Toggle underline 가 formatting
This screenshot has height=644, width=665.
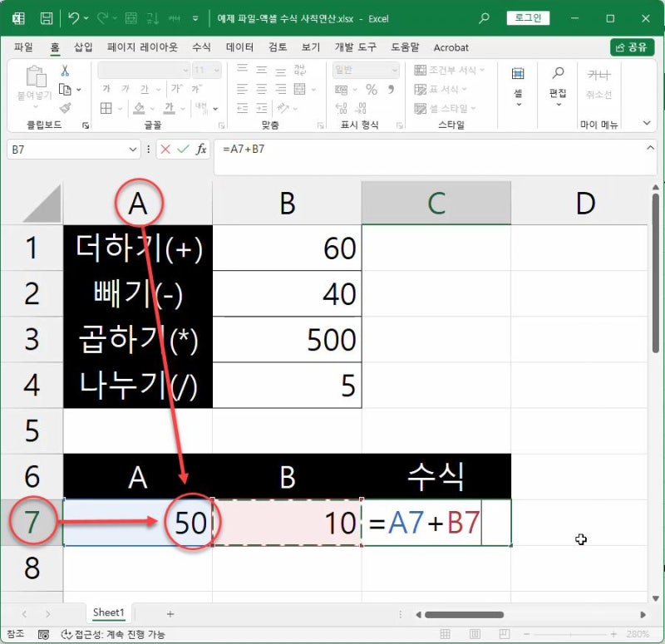[x=144, y=89]
